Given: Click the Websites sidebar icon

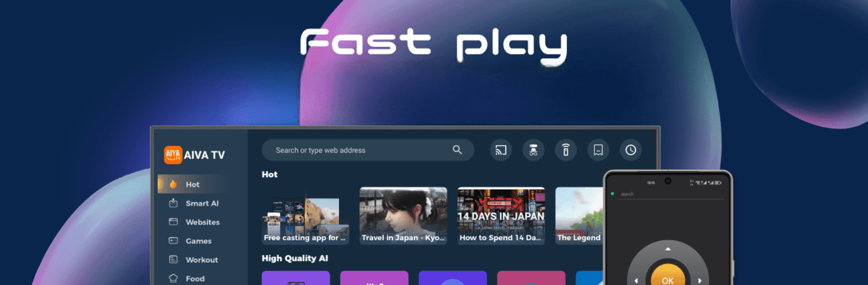Looking at the screenshot, I should click(x=173, y=222).
